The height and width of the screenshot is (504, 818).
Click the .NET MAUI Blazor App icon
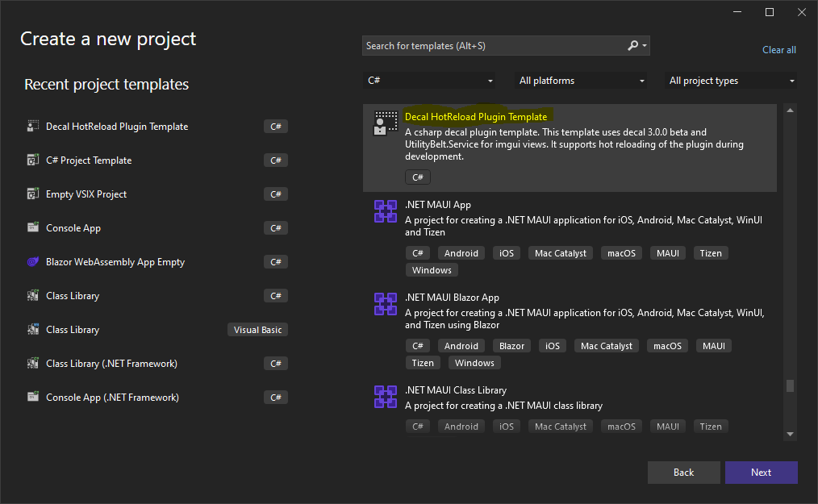coord(386,304)
